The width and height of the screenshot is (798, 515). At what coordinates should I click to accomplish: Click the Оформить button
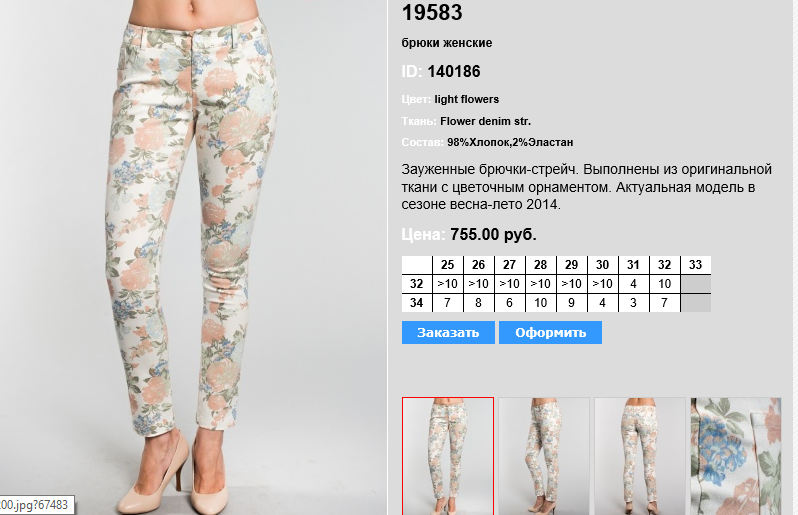point(550,332)
